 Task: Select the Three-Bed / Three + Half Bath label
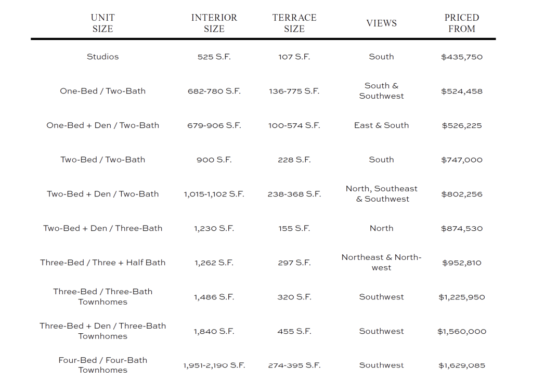pyautogui.click(x=102, y=263)
